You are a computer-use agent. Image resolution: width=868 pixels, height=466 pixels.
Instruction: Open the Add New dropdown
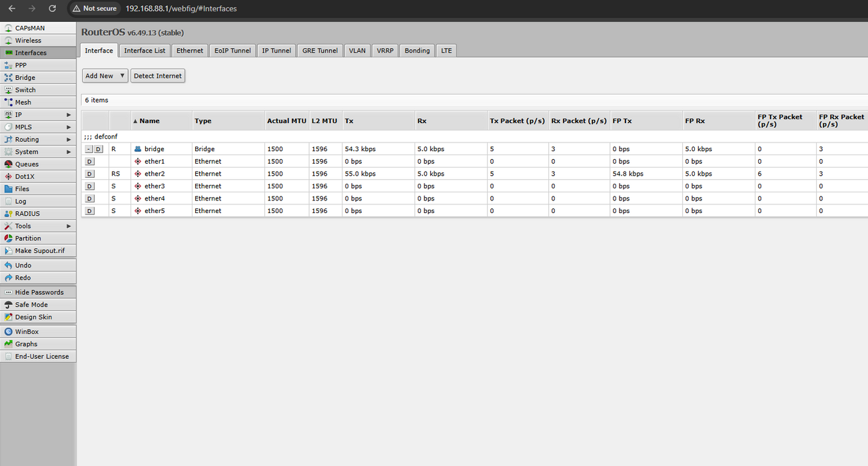point(105,76)
